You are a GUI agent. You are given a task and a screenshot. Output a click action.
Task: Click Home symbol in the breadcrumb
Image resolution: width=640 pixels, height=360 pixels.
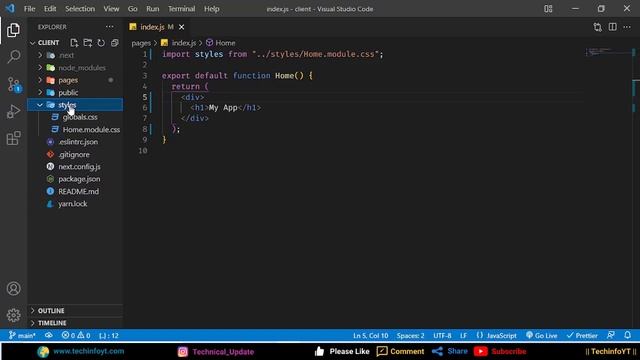coord(221,43)
